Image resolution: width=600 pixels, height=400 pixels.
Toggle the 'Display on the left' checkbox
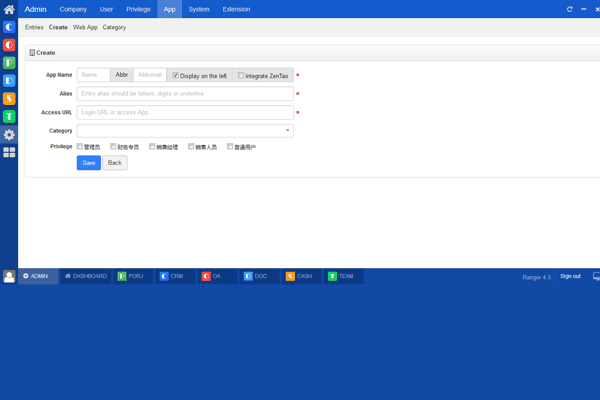[176, 75]
